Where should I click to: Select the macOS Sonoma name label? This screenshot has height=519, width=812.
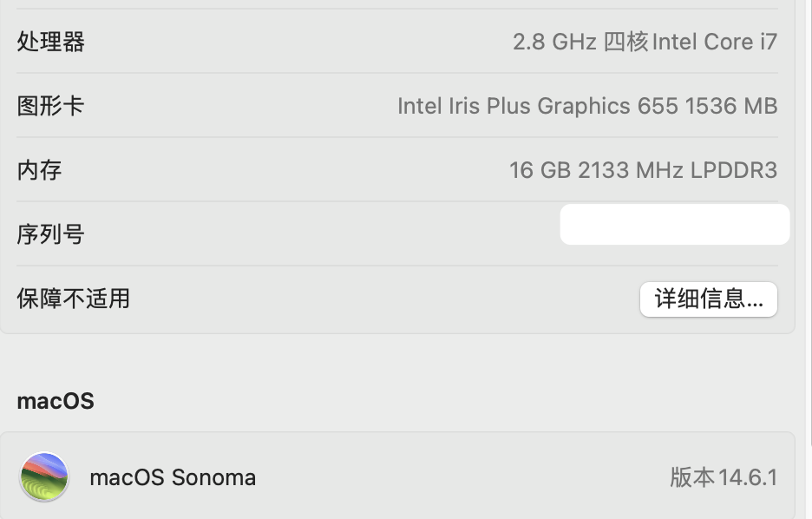(x=173, y=477)
